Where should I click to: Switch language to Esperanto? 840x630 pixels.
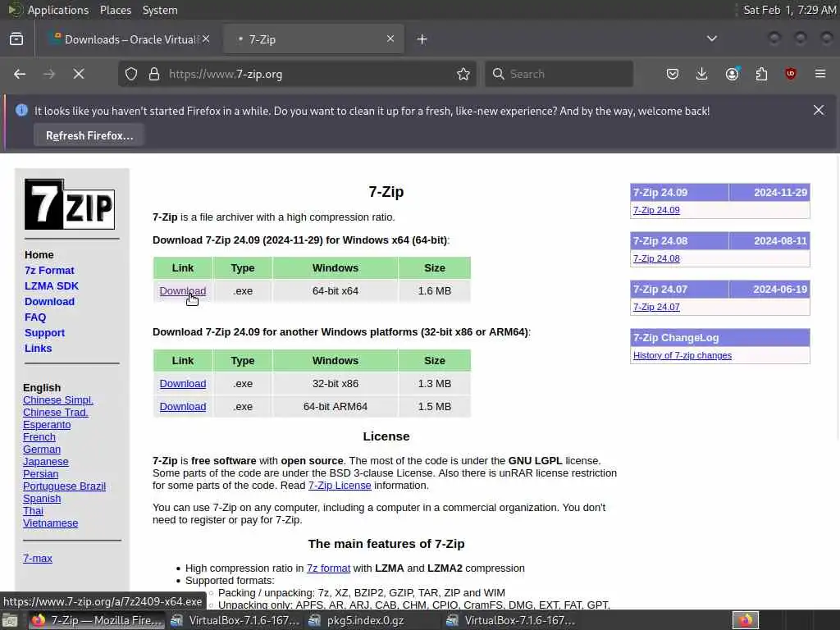pyautogui.click(x=47, y=425)
